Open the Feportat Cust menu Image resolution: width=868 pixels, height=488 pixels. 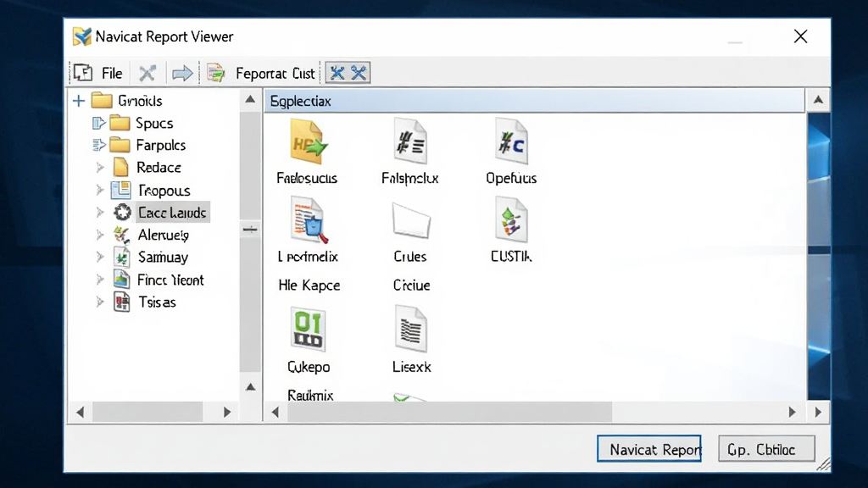point(275,74)
